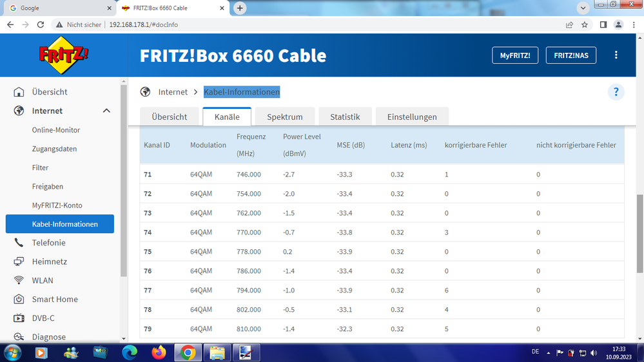
Task: Collapse the Internet menu section
Action: point(106,111)
